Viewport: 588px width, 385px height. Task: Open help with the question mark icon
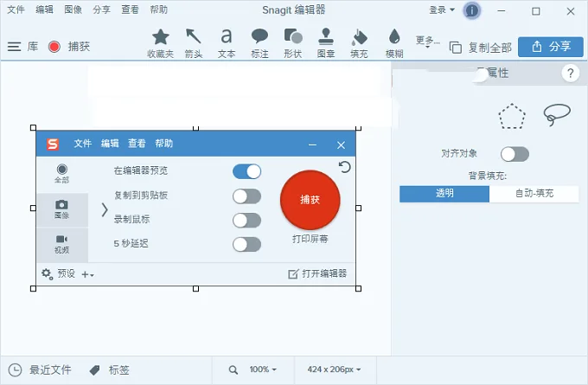coord(571,73)
